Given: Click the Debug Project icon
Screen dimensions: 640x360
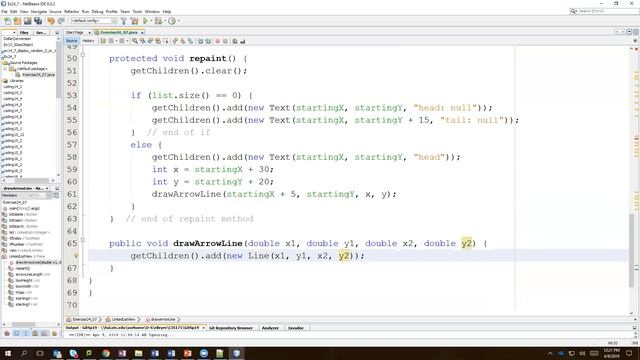Looking at the screenshot, I should coord(158,21).
